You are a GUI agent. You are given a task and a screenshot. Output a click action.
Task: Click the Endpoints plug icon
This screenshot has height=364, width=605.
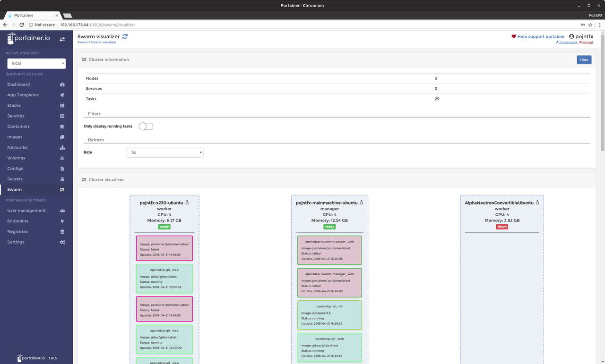(62, 221)
